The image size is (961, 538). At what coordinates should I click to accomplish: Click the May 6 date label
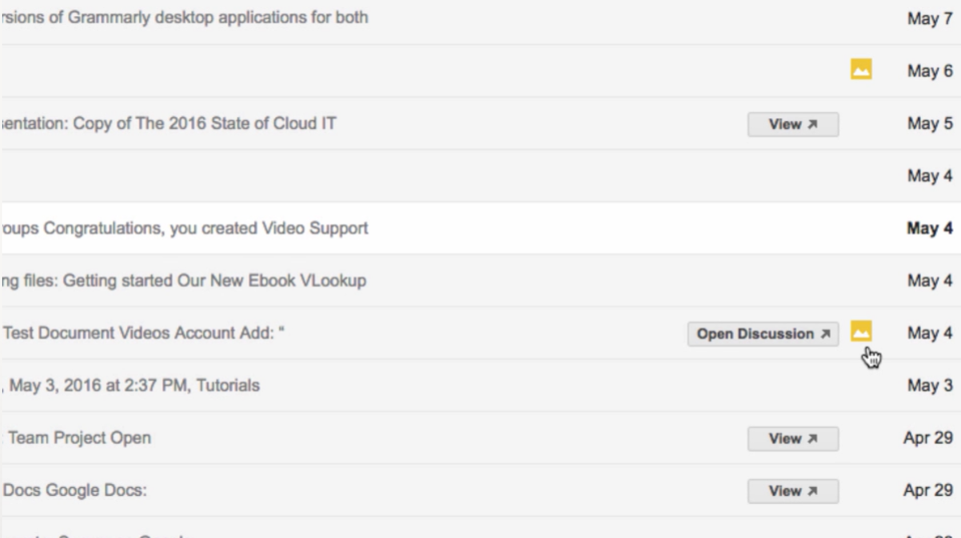click(930, 70)
